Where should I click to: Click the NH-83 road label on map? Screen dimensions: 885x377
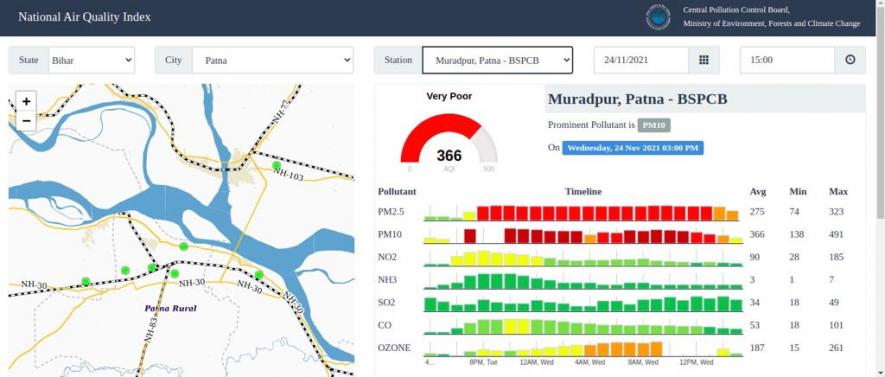point(150,330)
